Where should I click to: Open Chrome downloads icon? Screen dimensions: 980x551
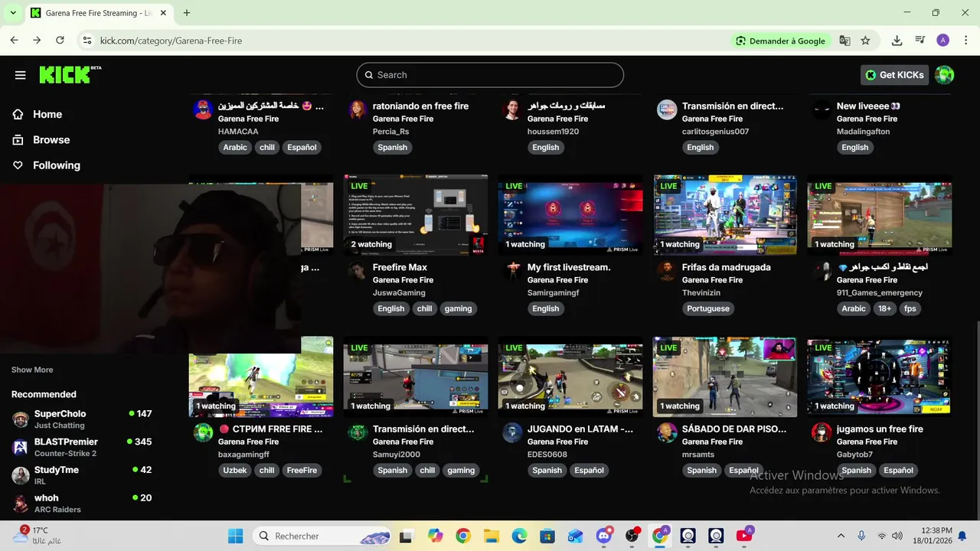(x=897, y=41)
